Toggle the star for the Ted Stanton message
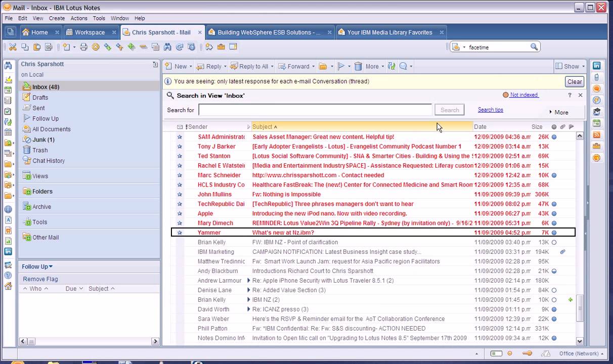This screenshot has height=364, width=613. pos(180,156)
